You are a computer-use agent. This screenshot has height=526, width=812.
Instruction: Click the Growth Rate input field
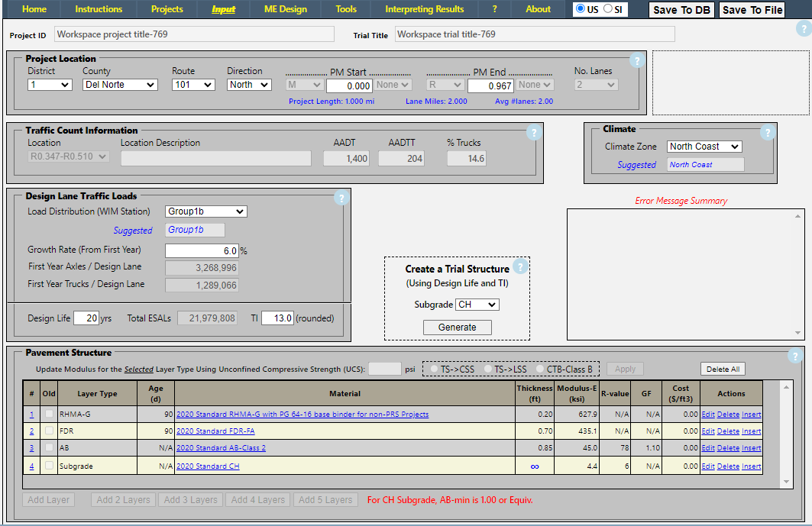click(x=202, y=250)
